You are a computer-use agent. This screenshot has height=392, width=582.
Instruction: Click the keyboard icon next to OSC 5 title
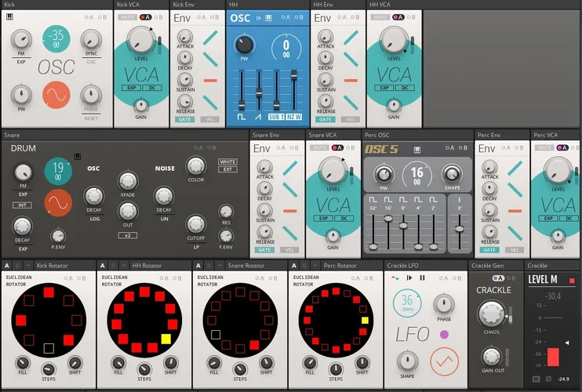(x=417, y=150)
